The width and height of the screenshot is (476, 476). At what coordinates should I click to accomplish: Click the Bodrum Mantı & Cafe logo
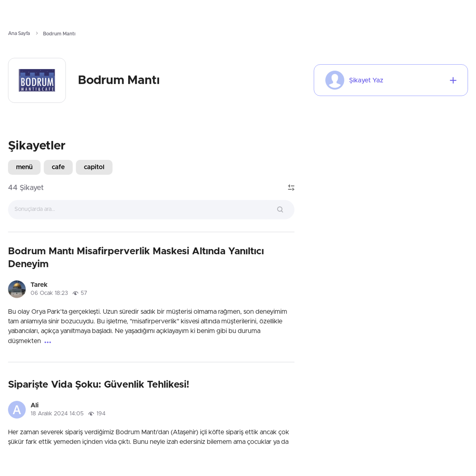[x=37, y=81]
